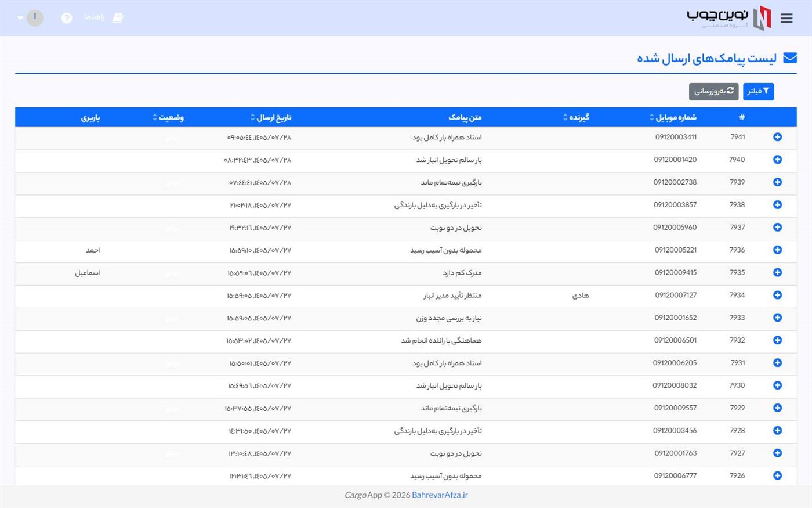812x508 pixels.
Task: Open the question mark help icon
Action: point(67,18)
